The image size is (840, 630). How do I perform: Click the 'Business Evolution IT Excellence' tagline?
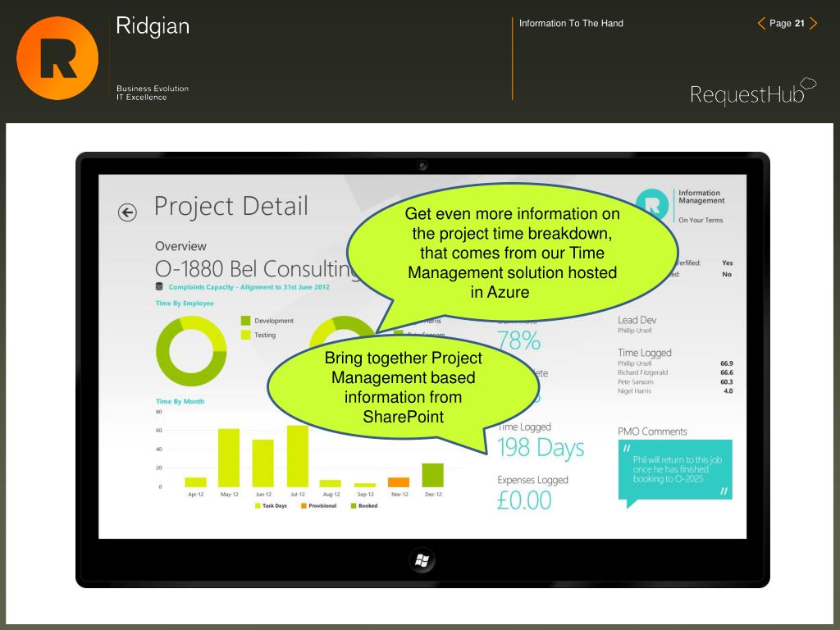tap(152, 93)
